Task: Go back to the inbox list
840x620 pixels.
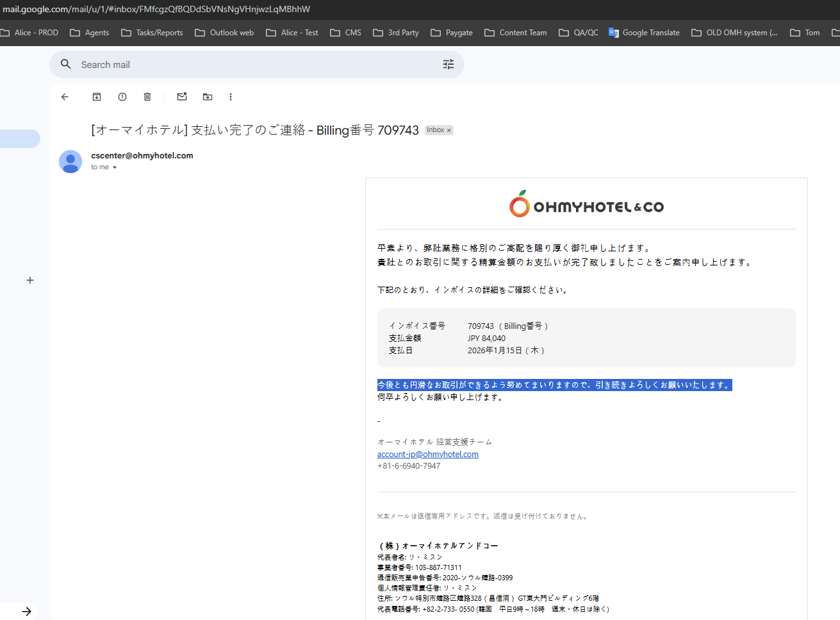Action: [x=65, y=97]
